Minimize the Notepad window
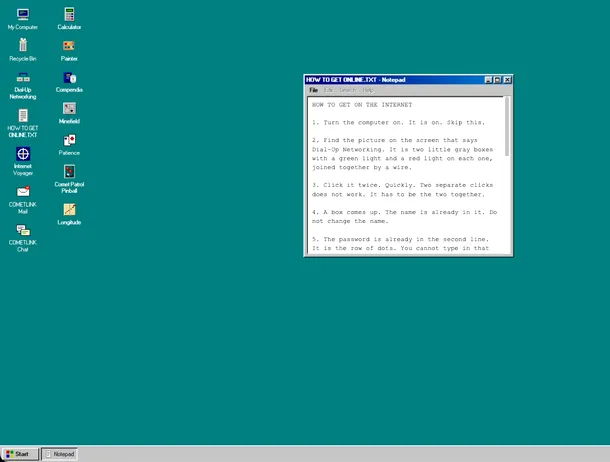This screenshot has width=610, height=462. [x=488, y=80]
